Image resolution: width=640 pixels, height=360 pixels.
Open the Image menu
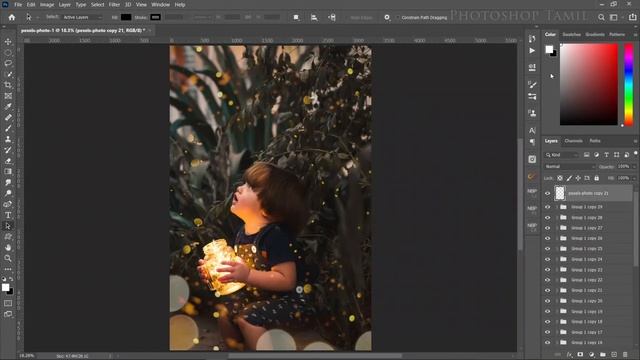(47, 5)
